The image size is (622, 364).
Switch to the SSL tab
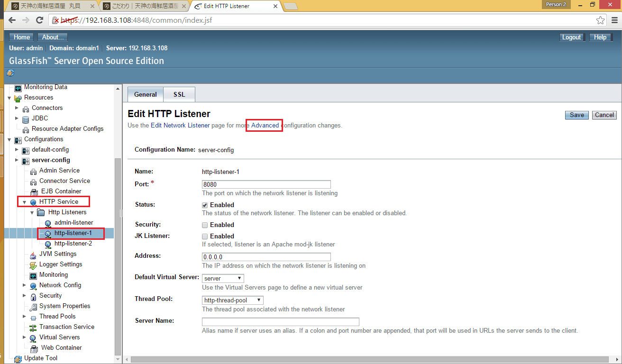point(179,94)
